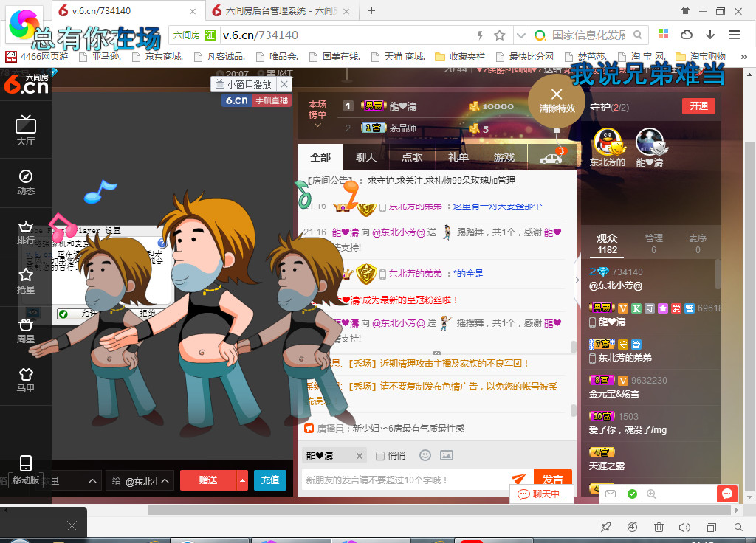Click the red 开通 guardian button
Image resolution: width=756 pixels, height=543 pixels.
pyautogui.click(x=698, y=106)
